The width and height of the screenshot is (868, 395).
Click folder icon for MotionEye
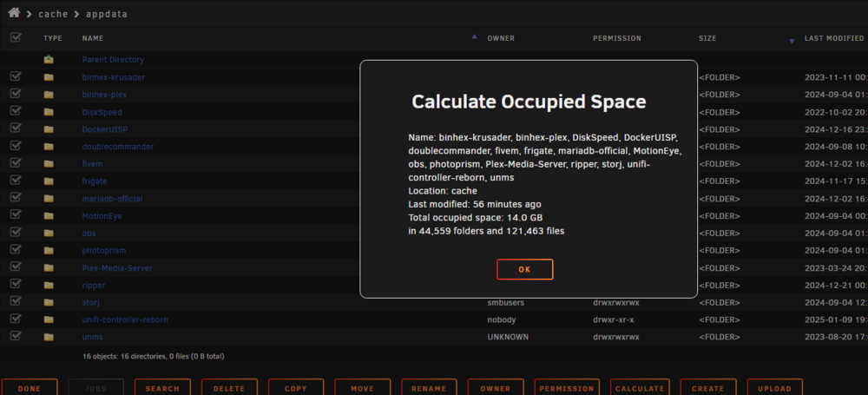[x=49, y=215]
